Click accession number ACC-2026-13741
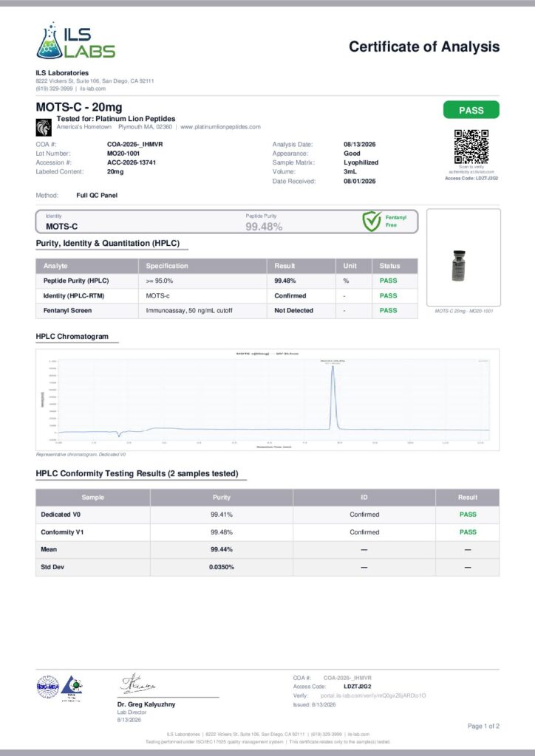This screenshot has height=756, width=535. [132, 162]
